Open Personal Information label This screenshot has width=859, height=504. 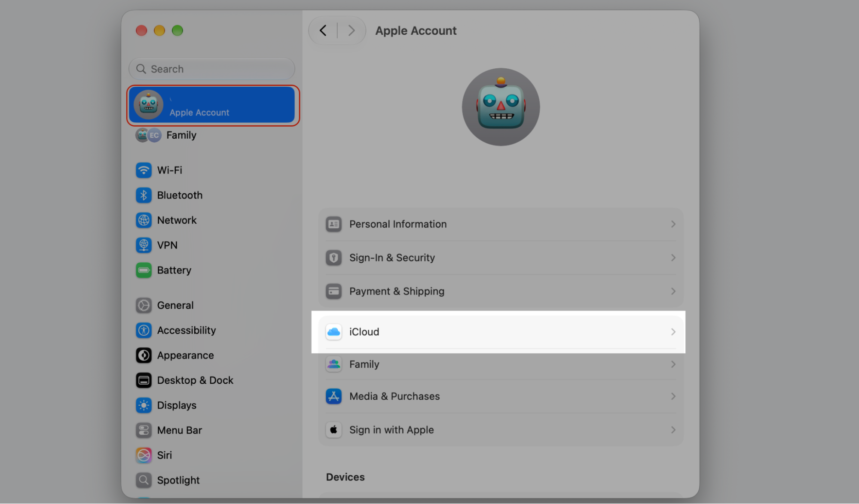[398, 224]
